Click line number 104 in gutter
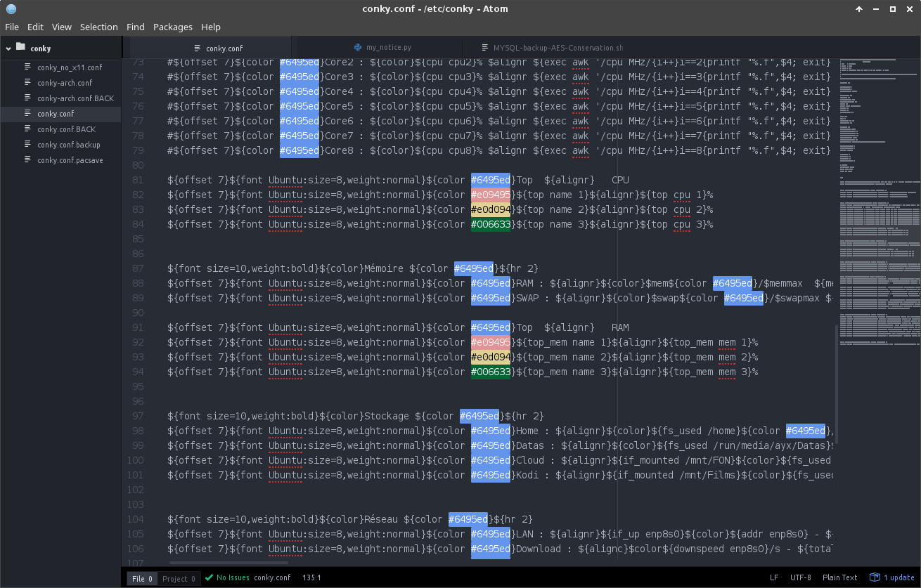The width and height of the screenshot is (921, 588). 135,519
